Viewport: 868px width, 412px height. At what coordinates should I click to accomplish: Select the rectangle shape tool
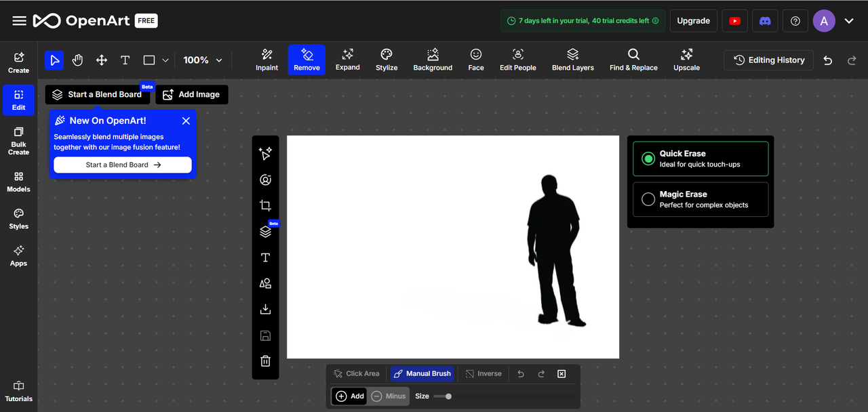pos(149,60)
